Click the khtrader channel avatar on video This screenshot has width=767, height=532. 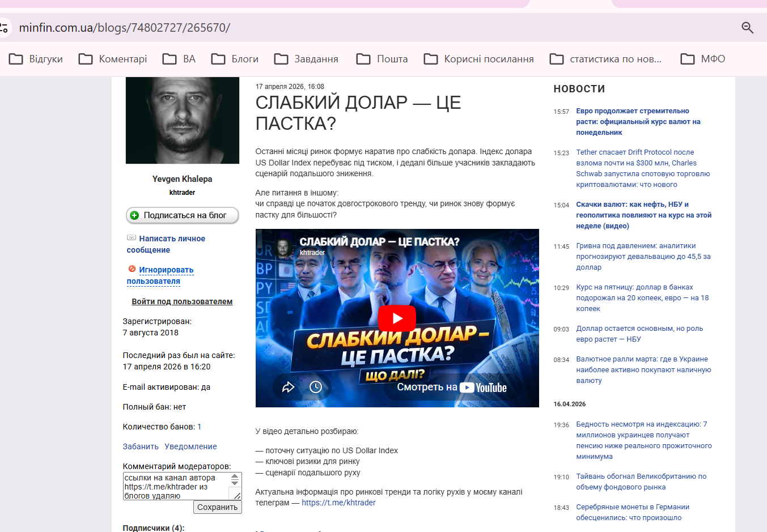pyautogui.click(x=282, y=247)
